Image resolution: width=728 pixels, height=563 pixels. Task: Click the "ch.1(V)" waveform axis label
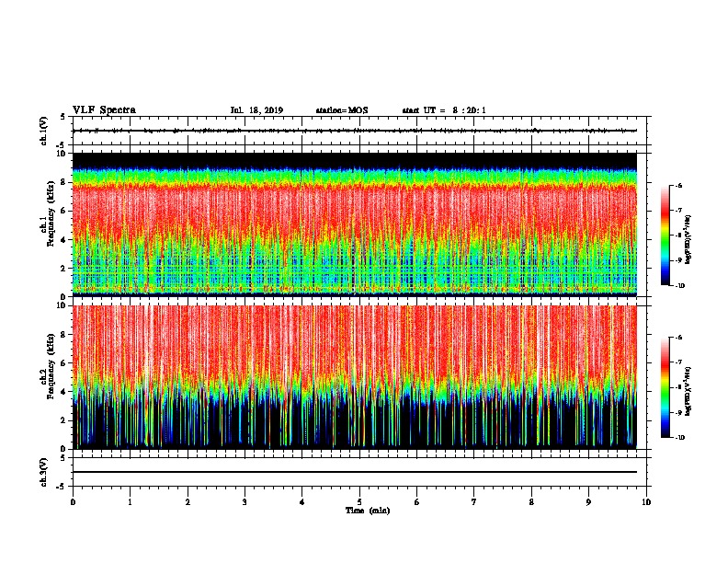pos(44,131)
